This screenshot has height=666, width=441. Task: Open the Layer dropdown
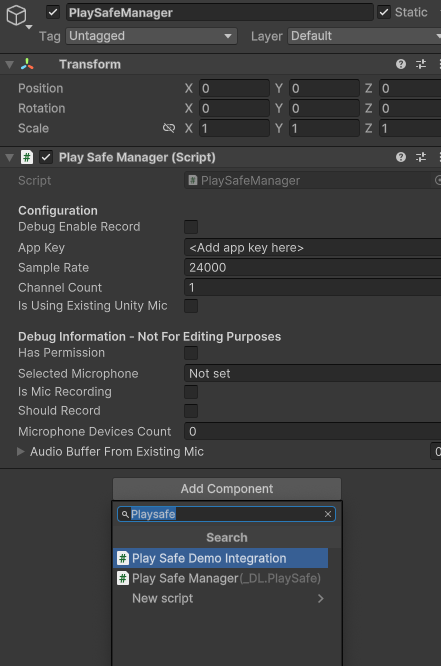[x=365, y=36]
